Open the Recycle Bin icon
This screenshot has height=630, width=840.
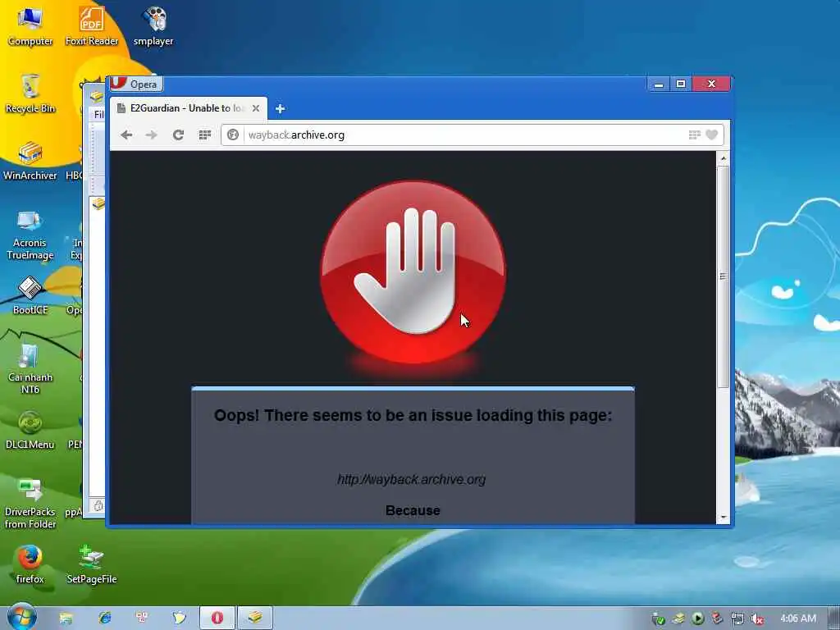pyautogui.click(x=30, y=94)
